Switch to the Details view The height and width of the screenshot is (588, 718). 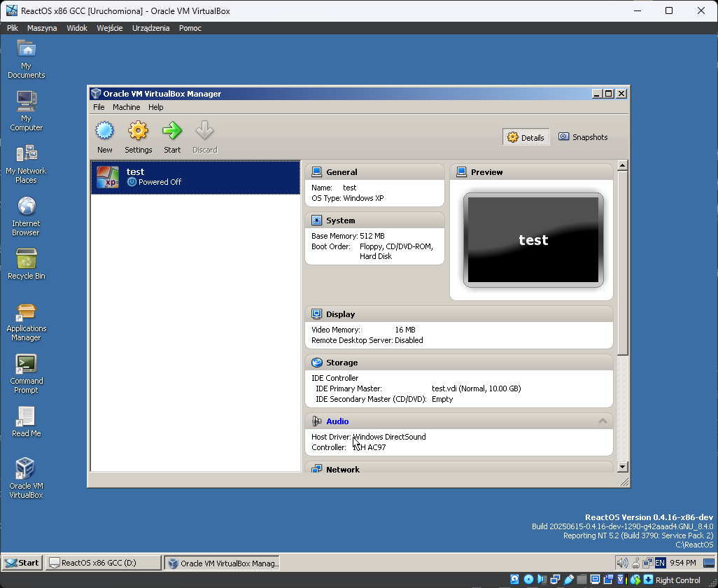[526, 137]
